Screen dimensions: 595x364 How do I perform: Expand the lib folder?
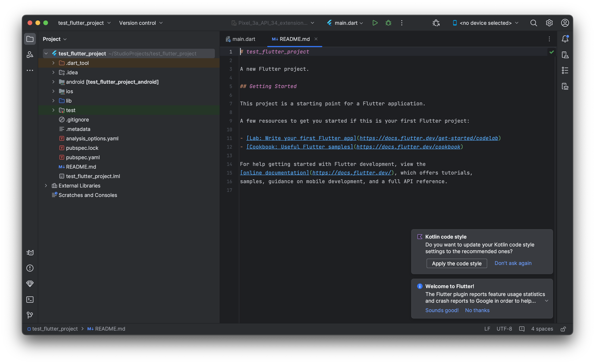pos(53,101)
